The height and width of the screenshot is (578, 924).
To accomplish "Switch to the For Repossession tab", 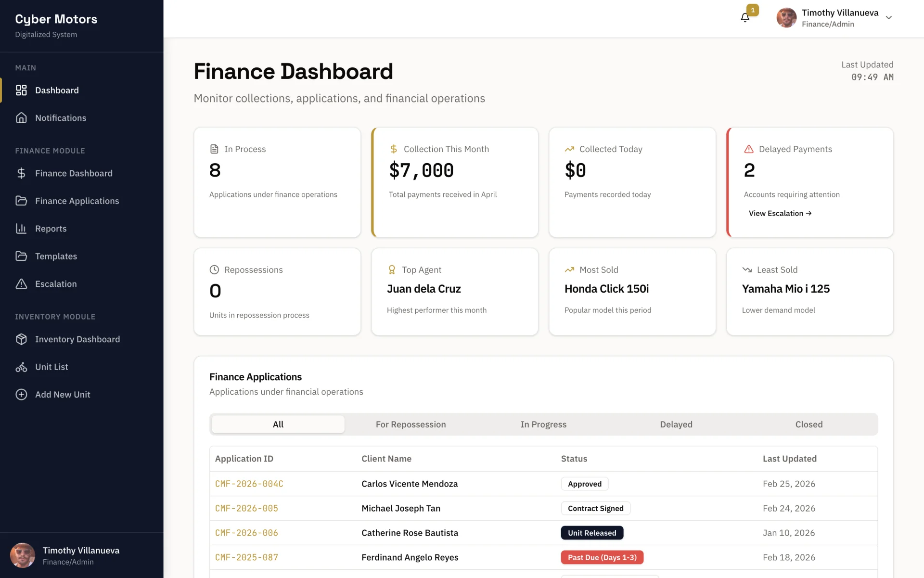I will [411, 424].
